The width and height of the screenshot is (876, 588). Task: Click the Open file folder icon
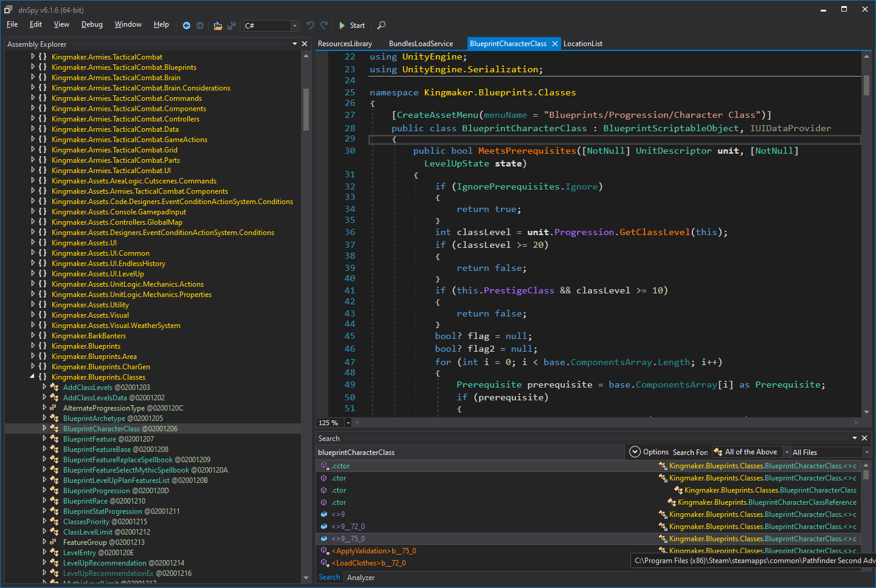click(218, 26)
